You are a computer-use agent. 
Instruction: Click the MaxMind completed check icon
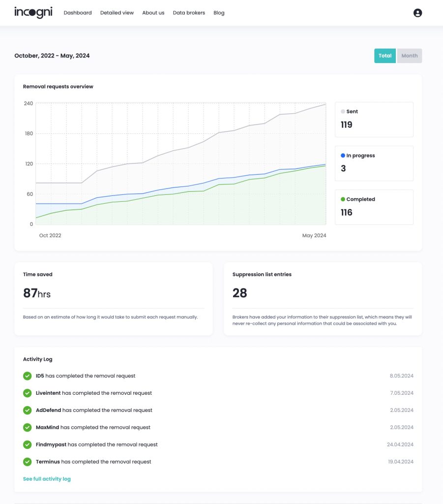28,427
